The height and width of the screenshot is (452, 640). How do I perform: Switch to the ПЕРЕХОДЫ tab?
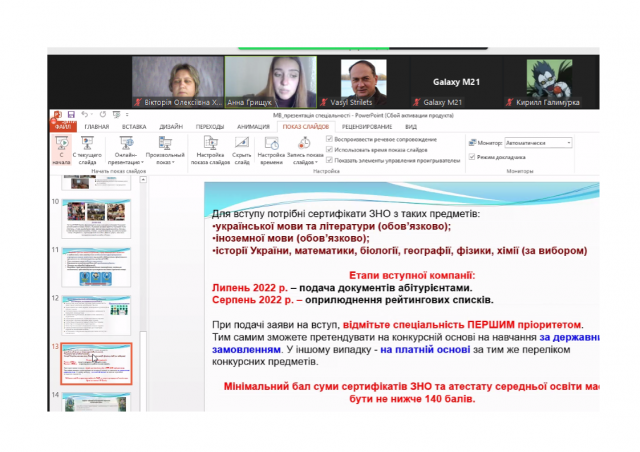click(x=210, y=127)
